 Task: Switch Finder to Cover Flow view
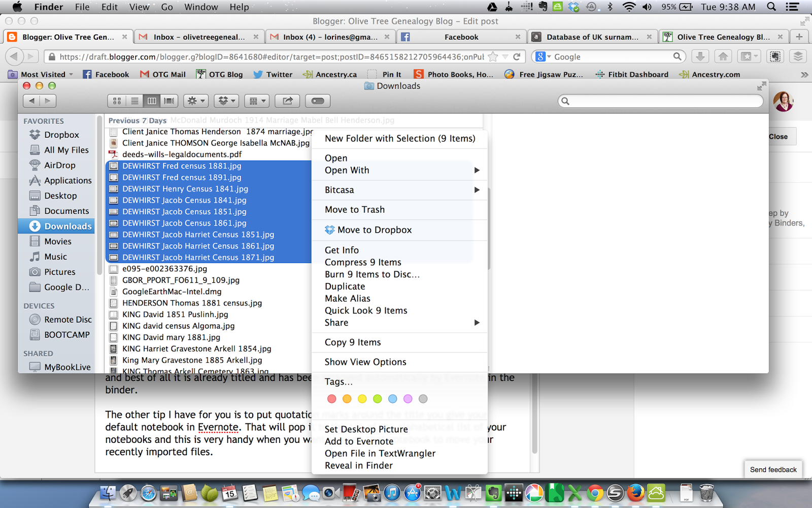click(169, 101)
